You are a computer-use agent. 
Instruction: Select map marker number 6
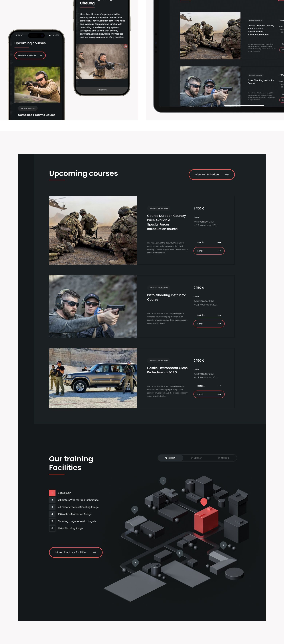[x=135, y=563]
